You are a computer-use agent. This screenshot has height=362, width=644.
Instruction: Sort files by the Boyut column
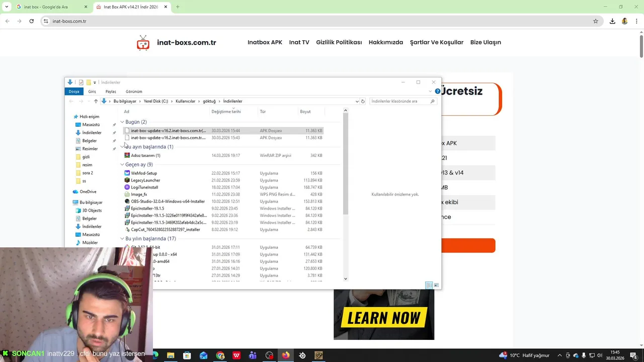pyautogui.click(x=305, y=112)
